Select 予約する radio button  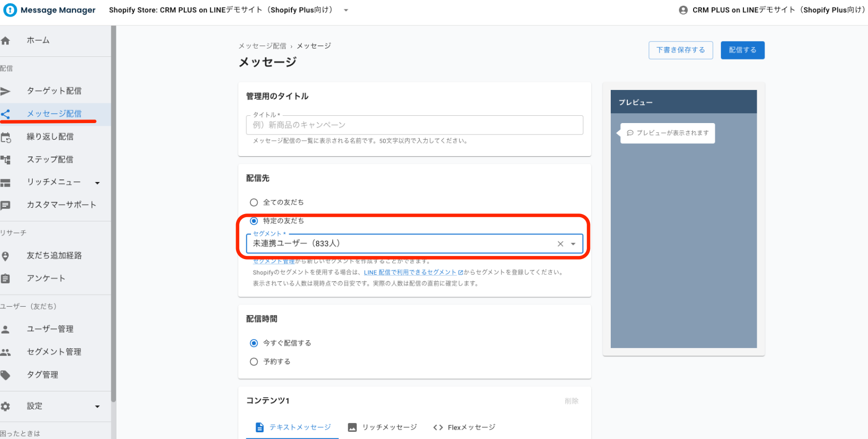click(254, 362)
